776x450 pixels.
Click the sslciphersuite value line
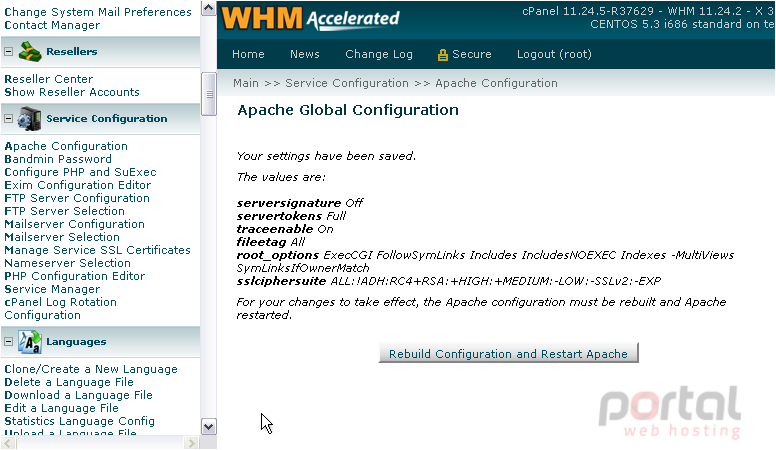[448, 281]
